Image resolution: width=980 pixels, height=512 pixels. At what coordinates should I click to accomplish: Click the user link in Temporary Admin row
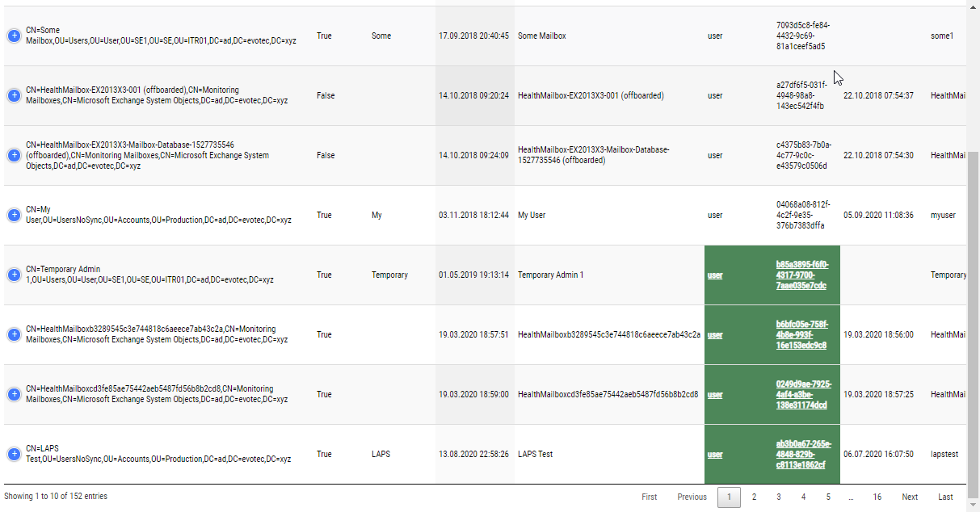[x=714, y=275]
